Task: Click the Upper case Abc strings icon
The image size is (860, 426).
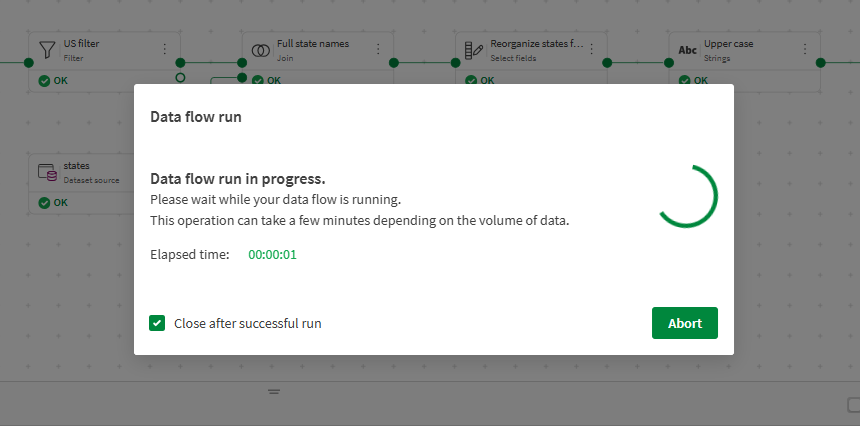Action: click(688, 50)
